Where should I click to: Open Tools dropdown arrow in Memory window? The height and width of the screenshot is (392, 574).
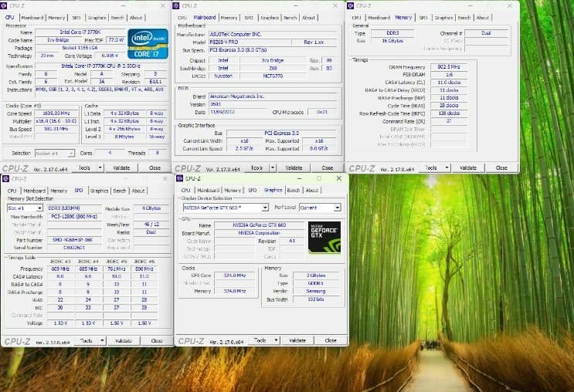(447, 168)
